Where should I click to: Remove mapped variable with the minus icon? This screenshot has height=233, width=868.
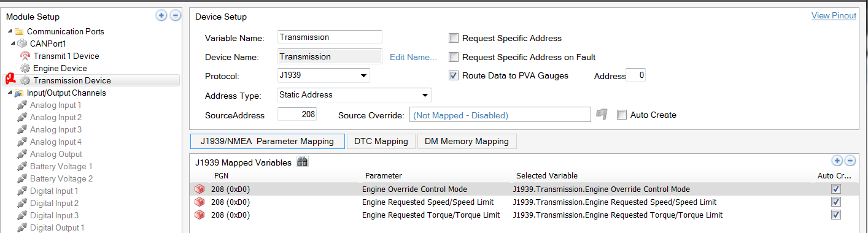pos(850,161)
